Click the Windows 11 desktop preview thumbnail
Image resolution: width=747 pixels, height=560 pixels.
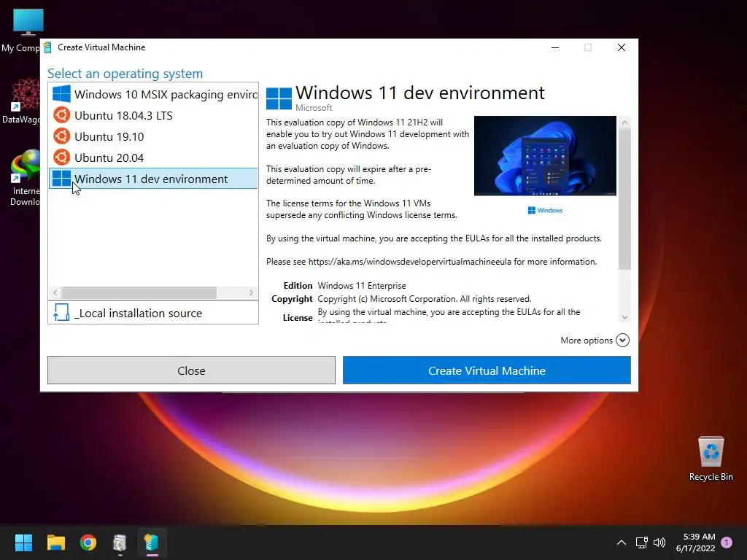(545, 156)
